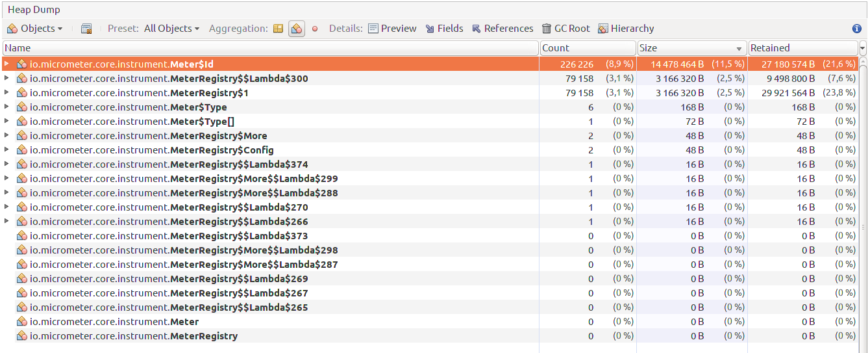The width and height of the screenshot is (868, 353).
Task: Click the class icon of the Meter$Id row
Action: 21,64
